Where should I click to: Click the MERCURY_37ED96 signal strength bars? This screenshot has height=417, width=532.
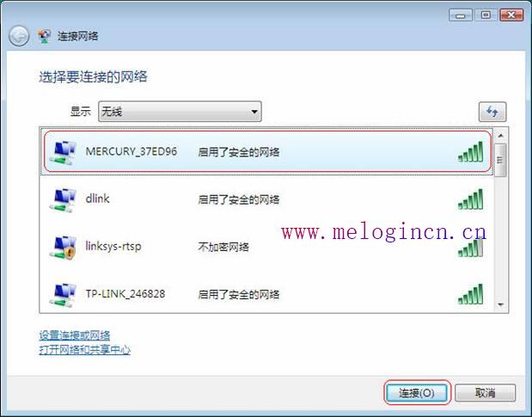point(470,151)
